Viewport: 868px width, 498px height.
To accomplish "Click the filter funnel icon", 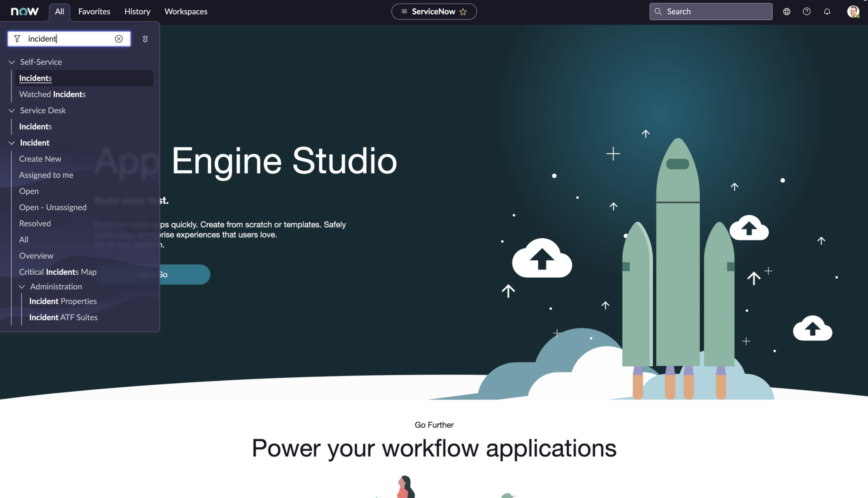I will pyautogui.click(x=17, y=39).
